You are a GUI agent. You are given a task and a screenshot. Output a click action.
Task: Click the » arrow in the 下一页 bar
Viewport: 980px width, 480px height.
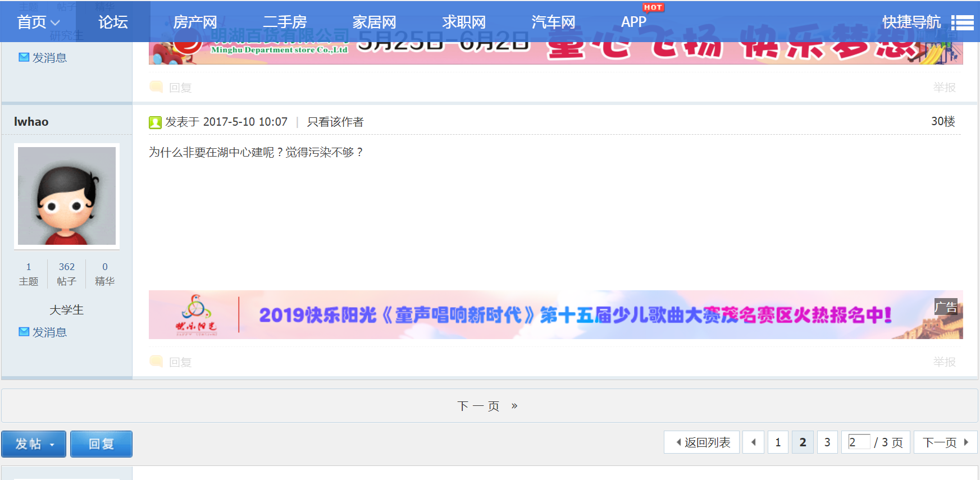(x=514, y=406)
